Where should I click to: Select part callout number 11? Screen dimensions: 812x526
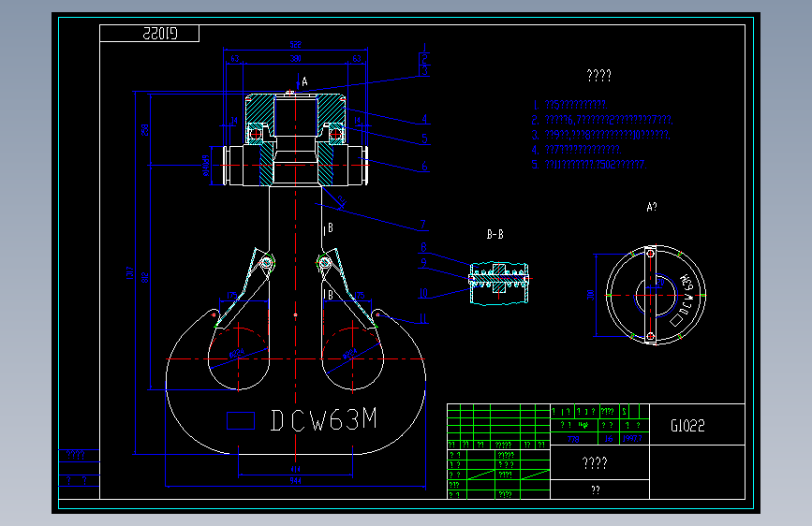pyautogui.click(x=423, y=319)
